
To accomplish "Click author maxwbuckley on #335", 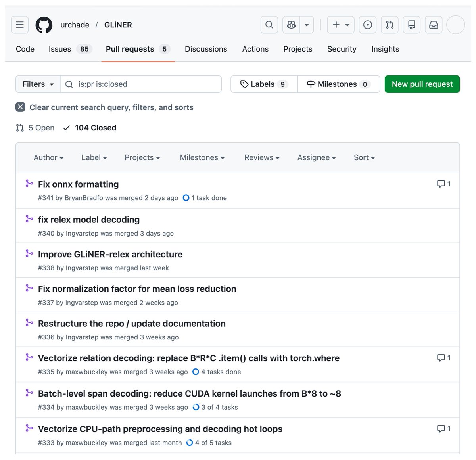I will click(x=86, y=372).
